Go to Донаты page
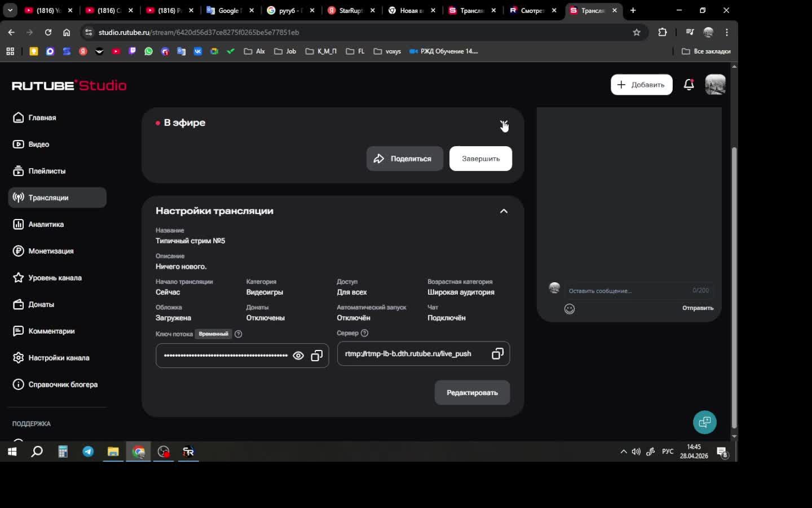812x508 pixels. [33, 304]
